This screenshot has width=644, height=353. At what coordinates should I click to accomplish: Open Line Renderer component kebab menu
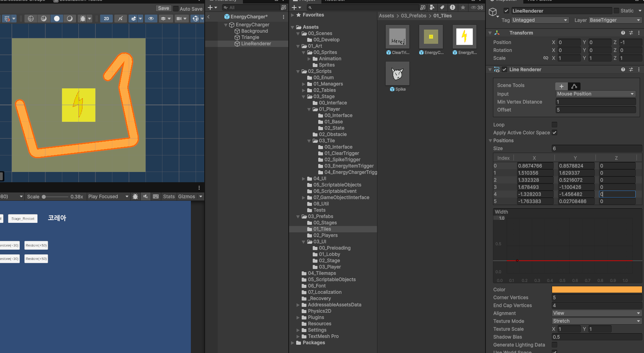pos(639,69)
